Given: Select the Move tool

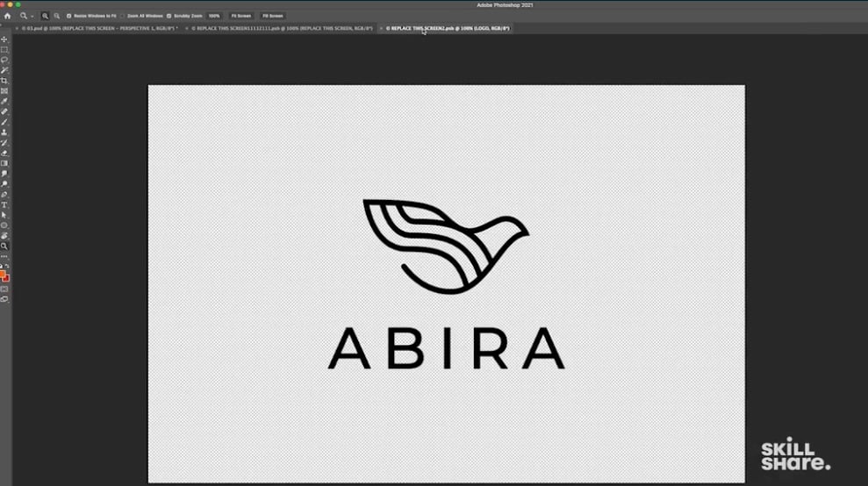Looking at the screenshot, I should 4,39.
